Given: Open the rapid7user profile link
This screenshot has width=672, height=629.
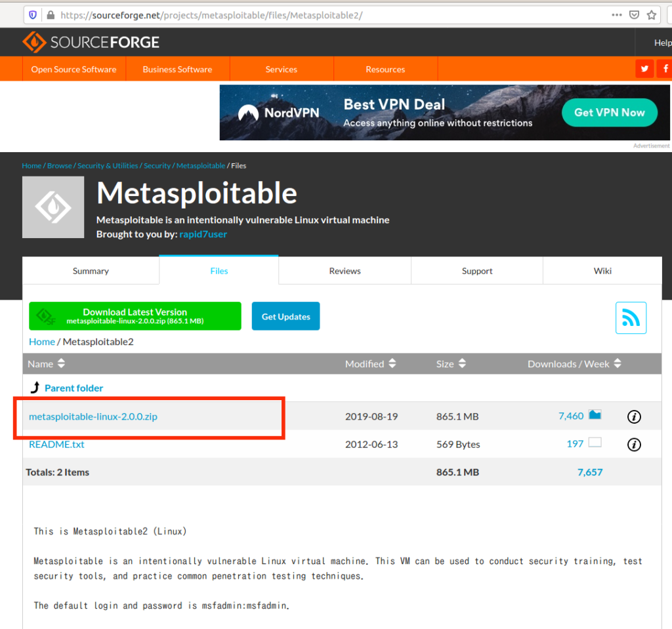Looking at the screenshot, I should click(x=203, y=234).
